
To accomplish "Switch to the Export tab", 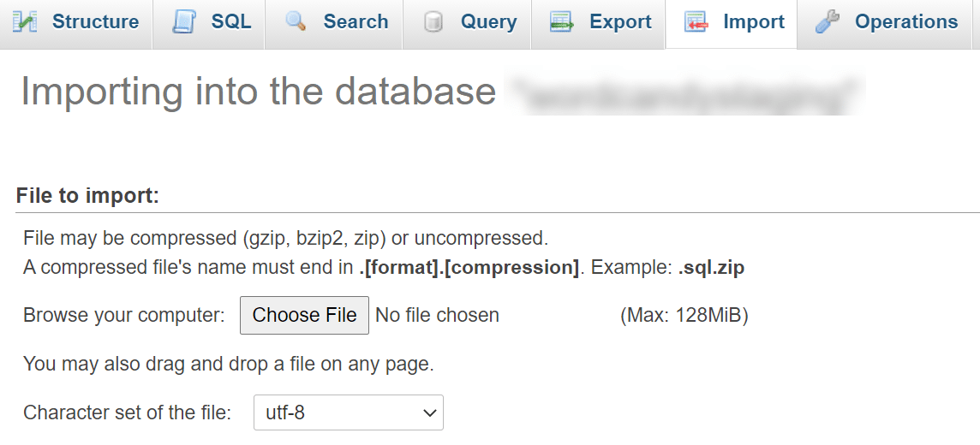I will pos(620,22).
